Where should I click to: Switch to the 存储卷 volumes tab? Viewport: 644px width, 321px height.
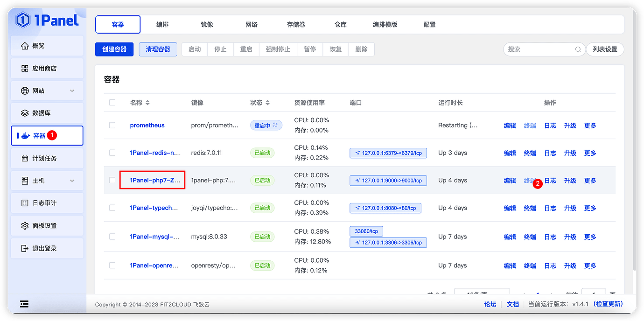295,24
